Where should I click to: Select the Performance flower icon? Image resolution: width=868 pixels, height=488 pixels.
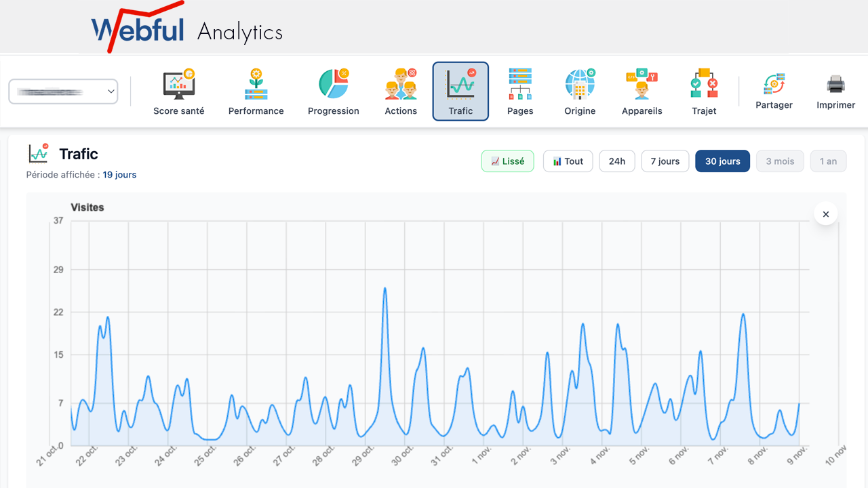point(256,84)
